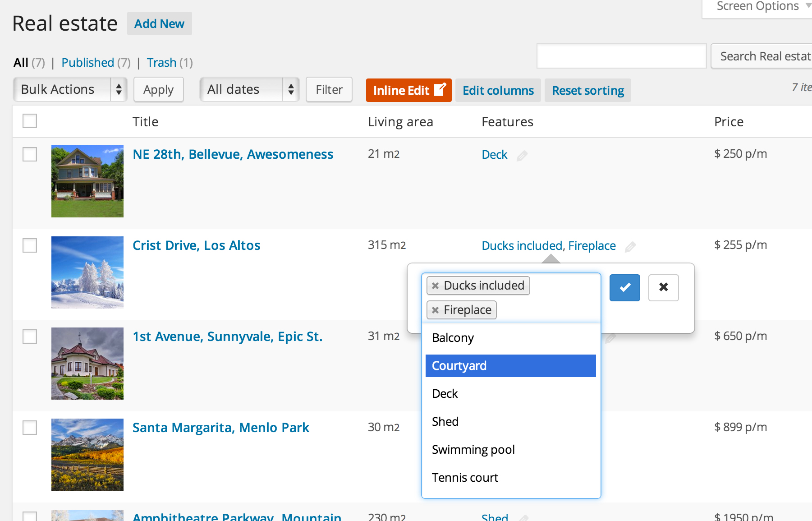The width and height of the screenshot is (812, 521).
Task: Expand the All dates dropdown
Action: pyautogui.click(x=249, y=89)
